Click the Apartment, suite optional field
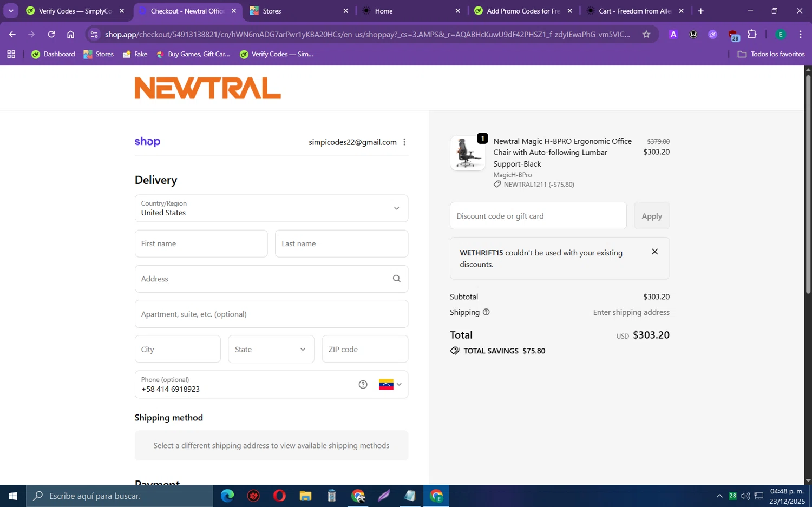This screenshot has height=507, width=812. [x=271, y=314]
